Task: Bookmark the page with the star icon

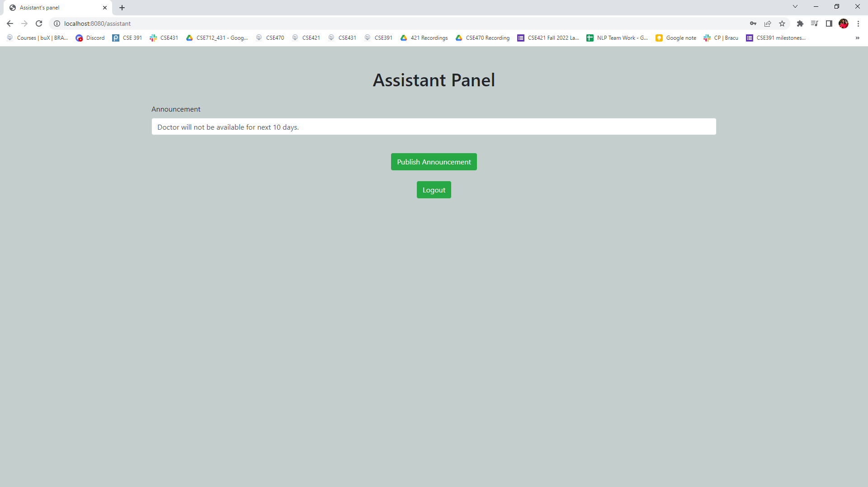Action: click(782, 23)
